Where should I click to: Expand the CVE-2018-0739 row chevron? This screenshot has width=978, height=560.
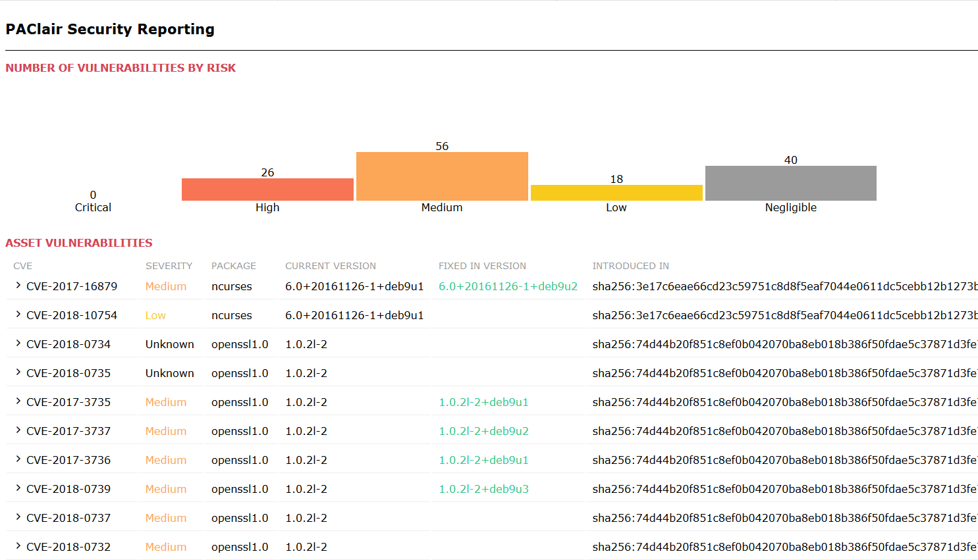18,488
